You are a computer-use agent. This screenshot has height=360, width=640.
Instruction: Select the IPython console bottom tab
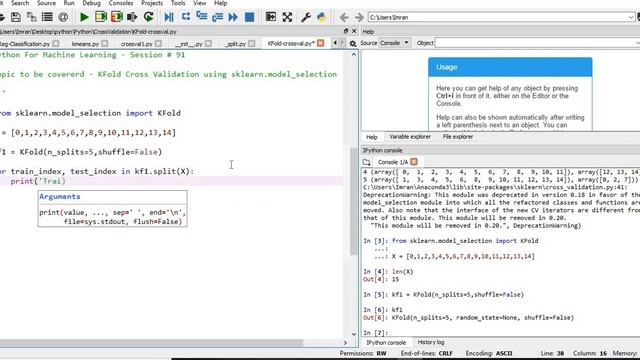pos(386,343)
